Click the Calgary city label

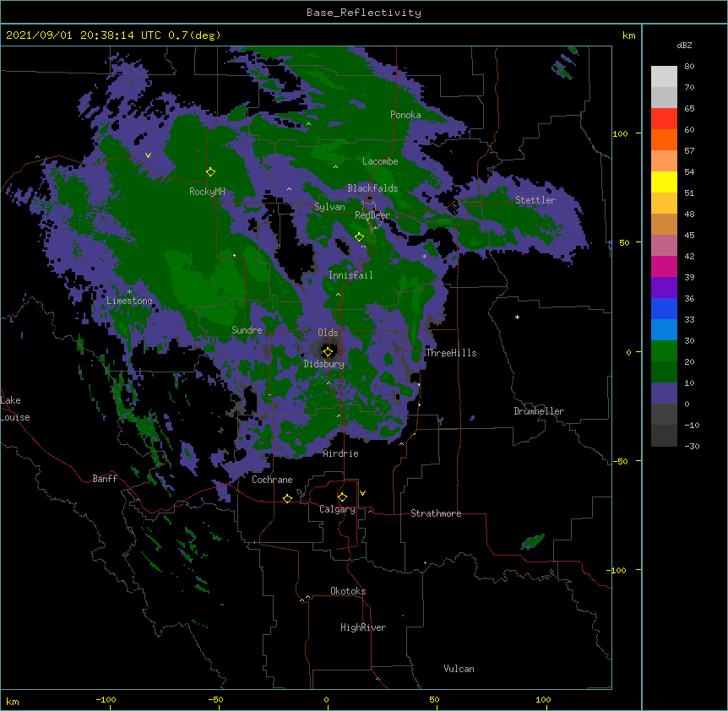[x=337, y=509]
